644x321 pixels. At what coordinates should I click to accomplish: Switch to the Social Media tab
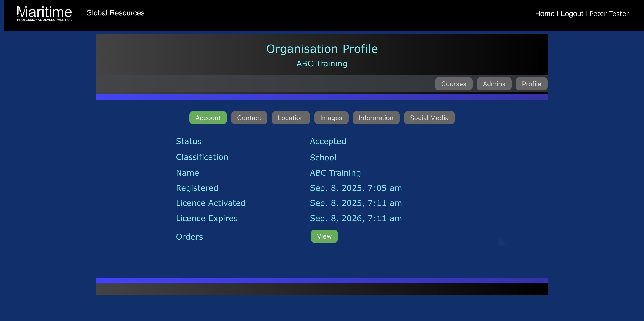pos(429,118)
